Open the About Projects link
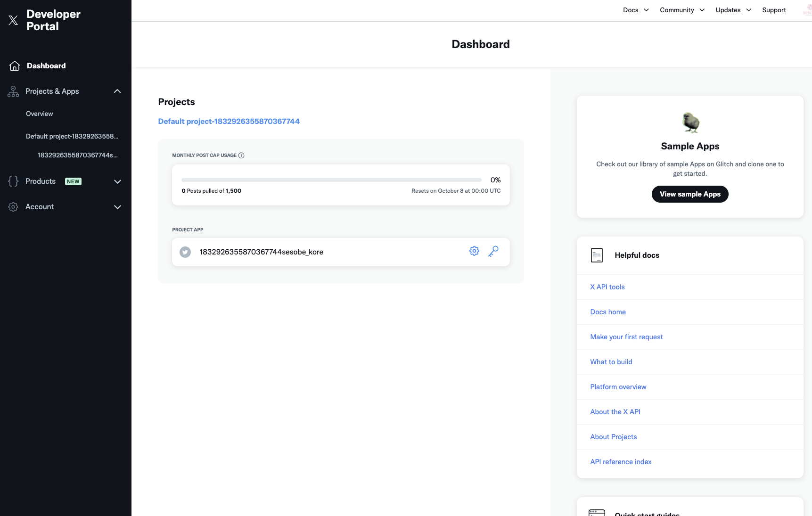Image resolution: width=812 pixels, height=516 pixels. 614,437
